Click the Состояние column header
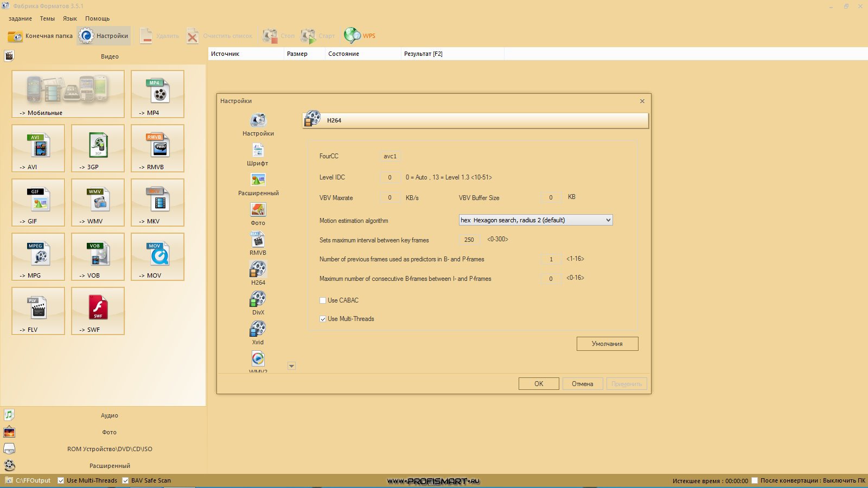This screenshot has height=488, width=868. 363,54
